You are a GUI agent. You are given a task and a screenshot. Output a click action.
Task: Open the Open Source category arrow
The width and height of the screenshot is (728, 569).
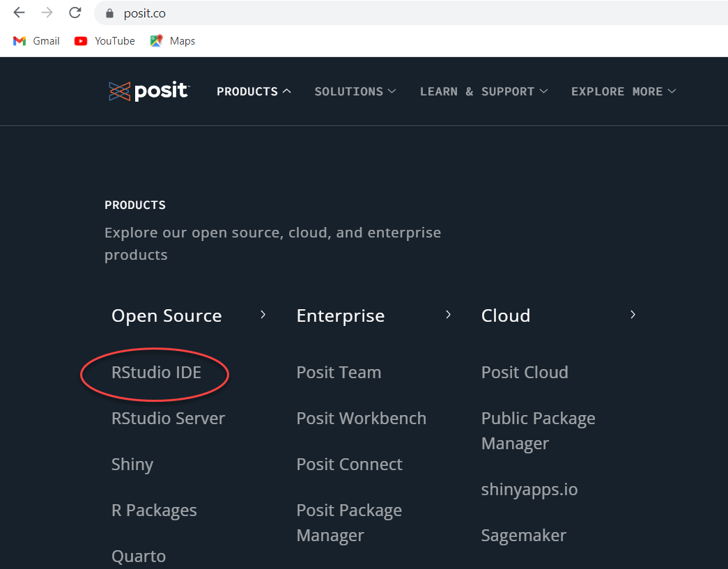coord(263,315)
